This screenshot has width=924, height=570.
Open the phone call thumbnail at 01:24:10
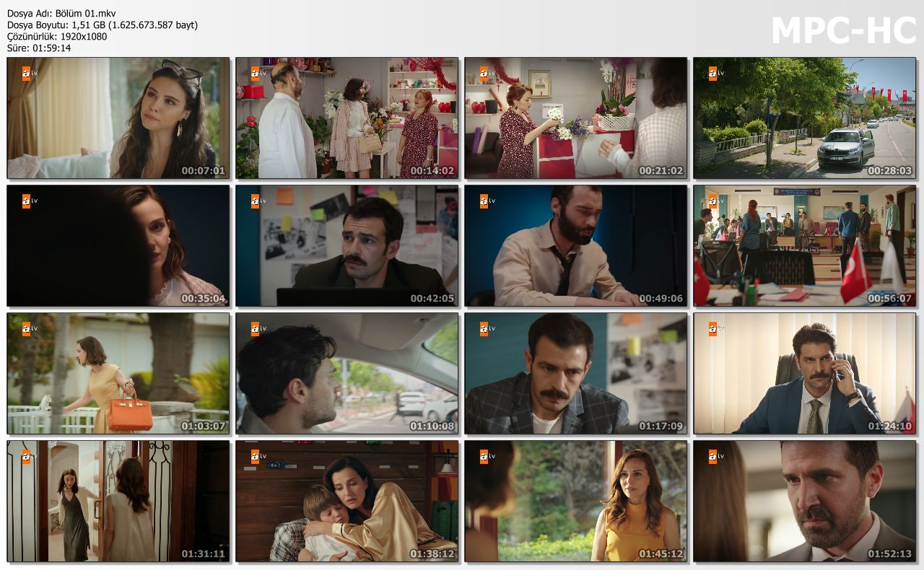(x=805, y=374)
